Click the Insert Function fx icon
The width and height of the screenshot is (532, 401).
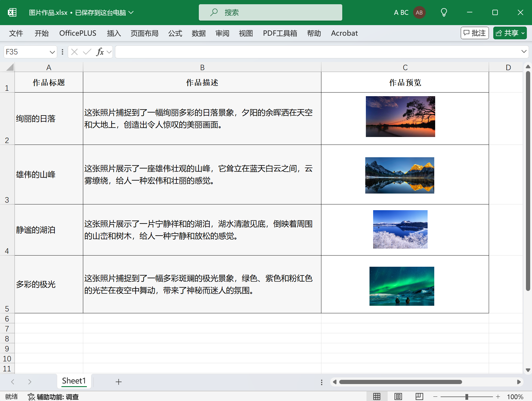(100, 52)
